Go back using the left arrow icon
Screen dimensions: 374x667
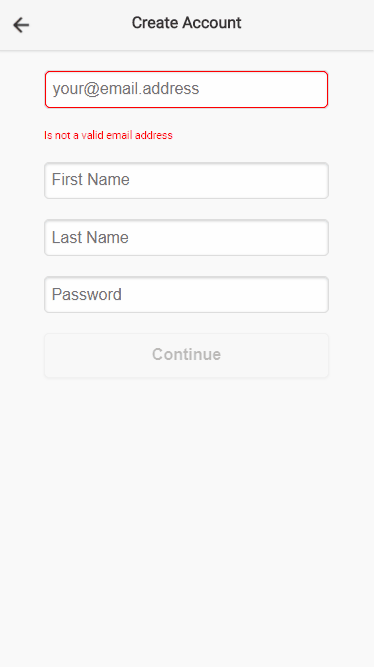21,25
